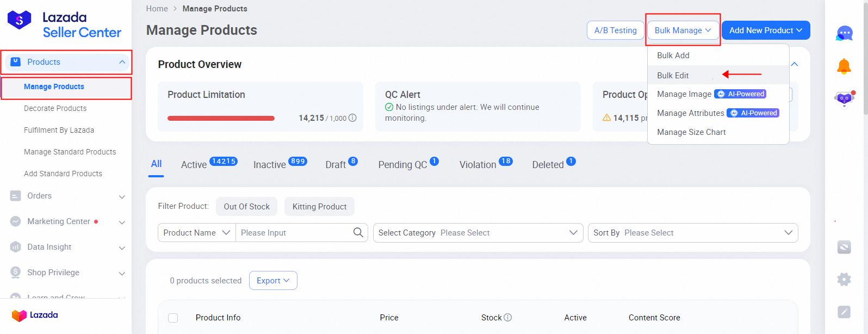Image resolution: width=868 pixels, height=334 pixels.
Task: Select Bulk Add from the menu
Action: point(718,55)
